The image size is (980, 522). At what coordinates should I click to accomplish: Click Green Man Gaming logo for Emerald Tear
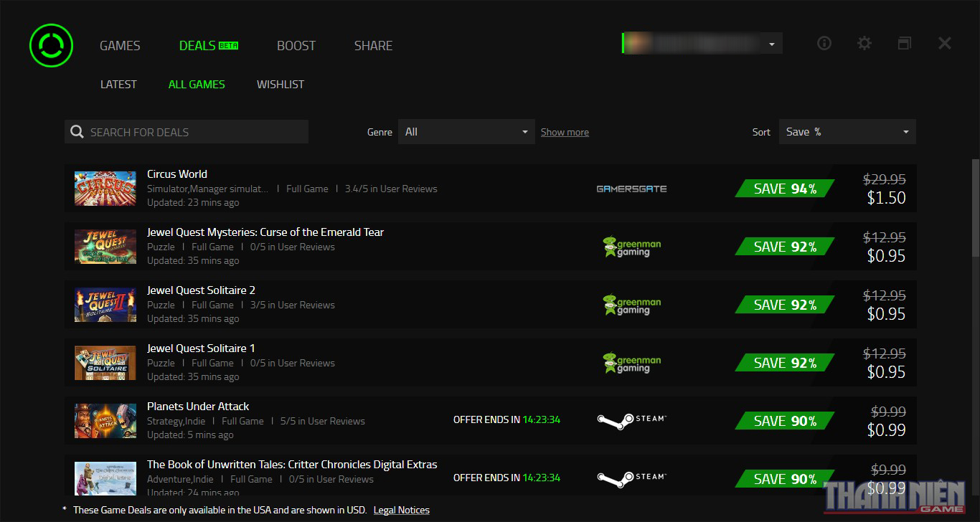coord(631,247)
